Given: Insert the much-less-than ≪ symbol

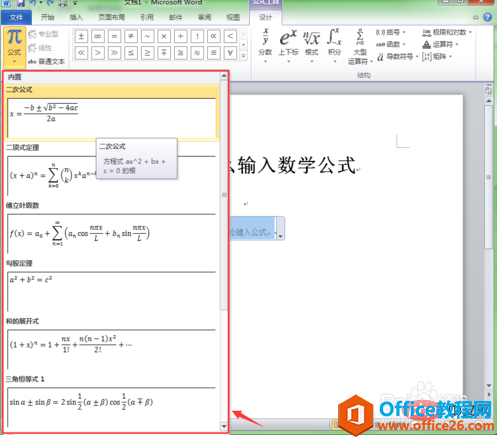Looking at the screenshot, I should point(81,53).
